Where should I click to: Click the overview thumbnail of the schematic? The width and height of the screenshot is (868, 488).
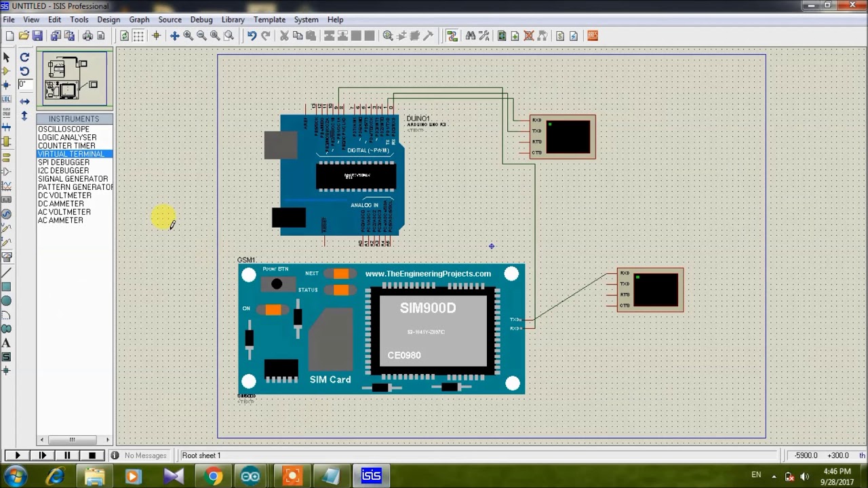[x=75, y=79]
